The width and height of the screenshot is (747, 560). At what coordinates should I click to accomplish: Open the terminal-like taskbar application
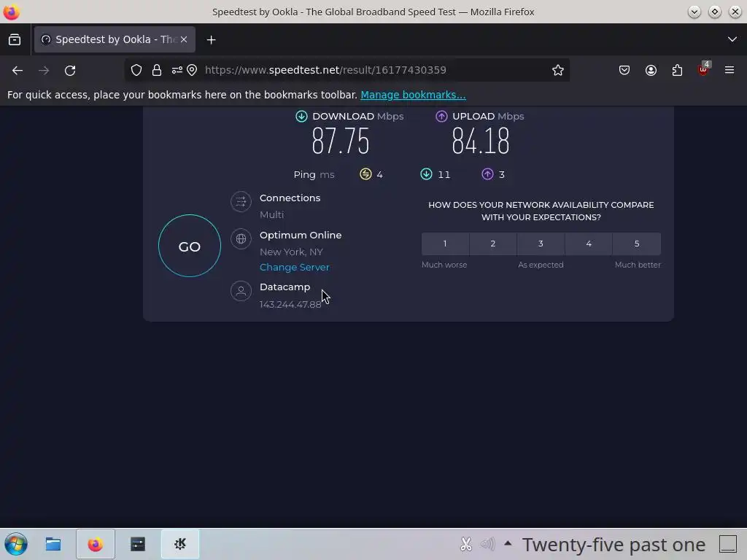[x=138, y=544]
